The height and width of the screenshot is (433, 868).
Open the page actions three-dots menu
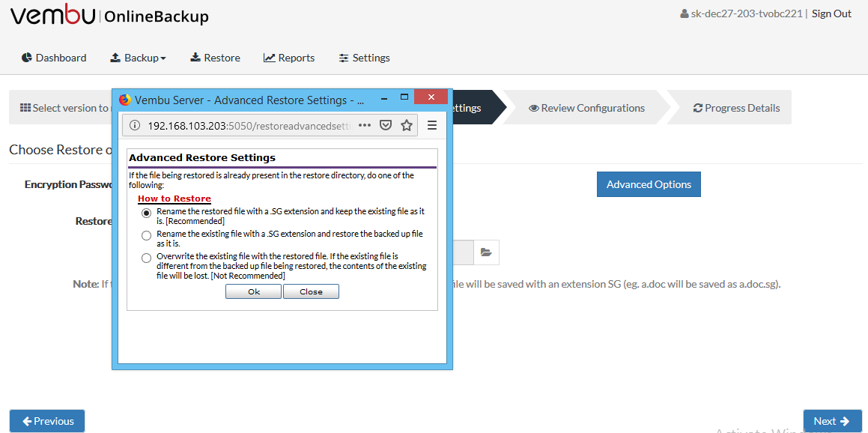tap(364, 125)
